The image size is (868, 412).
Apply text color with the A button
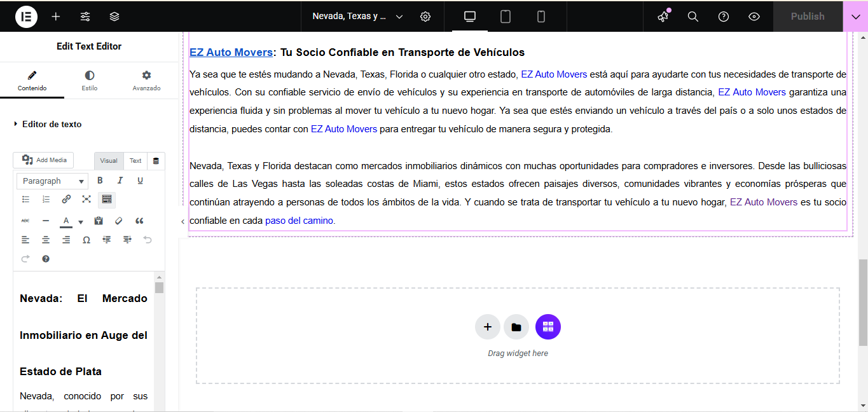[x=66, y=221]
